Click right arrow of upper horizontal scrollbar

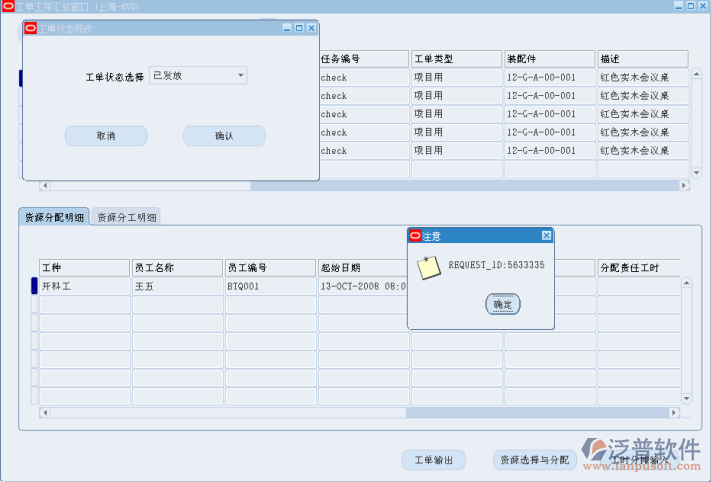684,185
